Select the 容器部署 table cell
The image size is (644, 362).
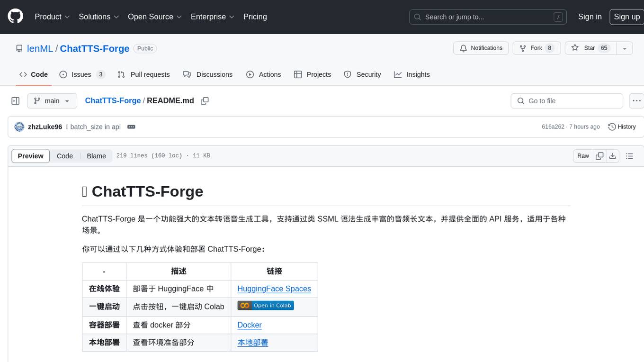[x=104, y=325]
